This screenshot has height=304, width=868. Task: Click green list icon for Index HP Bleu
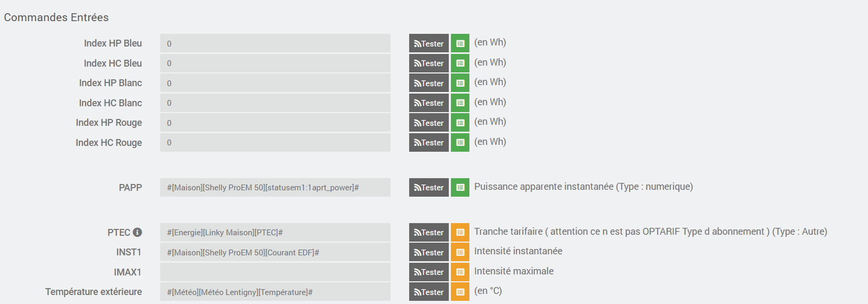click(x=460, y=43)
